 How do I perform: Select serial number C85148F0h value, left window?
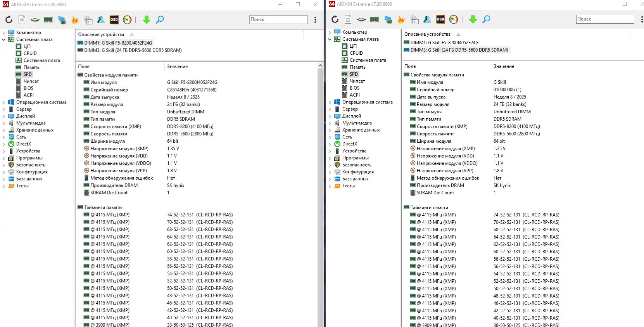click(192, 90)
